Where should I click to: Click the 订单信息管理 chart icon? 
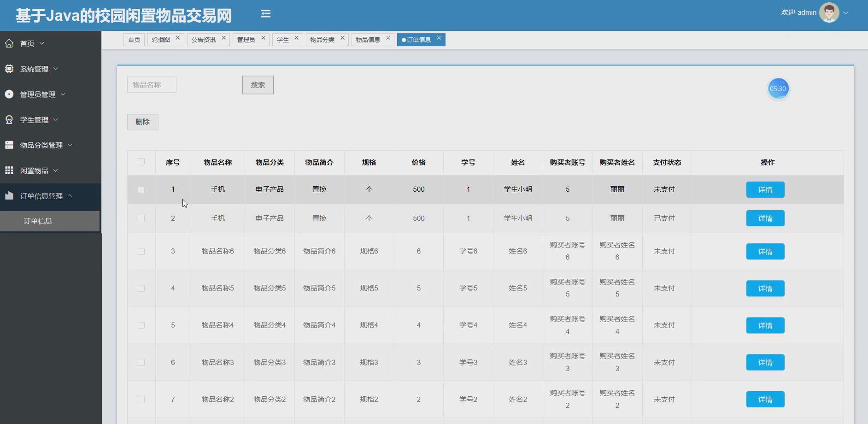coord(9,195)
